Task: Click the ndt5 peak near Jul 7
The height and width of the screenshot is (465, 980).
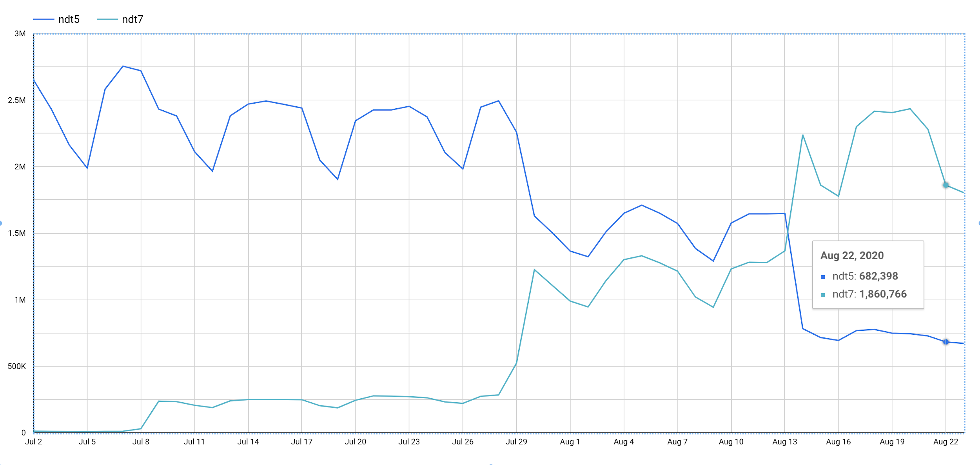Action: 122,66
